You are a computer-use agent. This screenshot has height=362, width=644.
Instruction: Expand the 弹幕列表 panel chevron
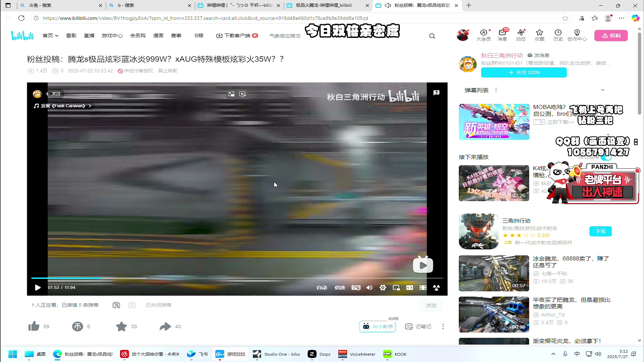click(x=603, y=90)
